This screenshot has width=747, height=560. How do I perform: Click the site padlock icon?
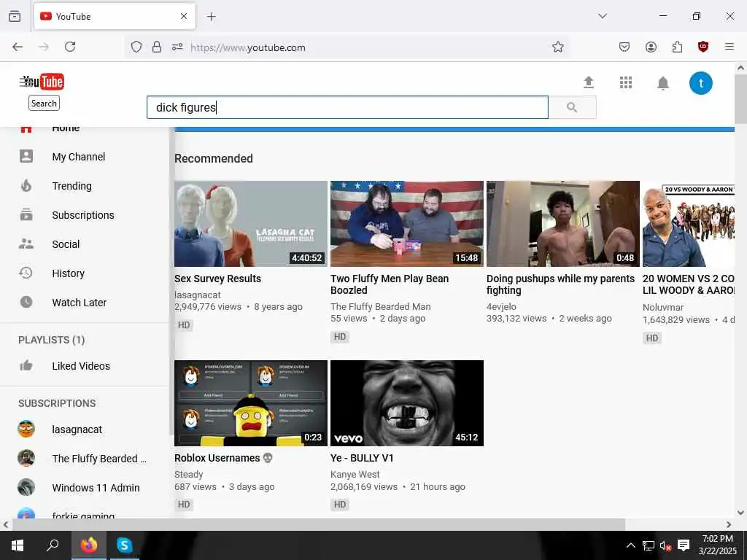pyautogui.click(x=156, y=47)
